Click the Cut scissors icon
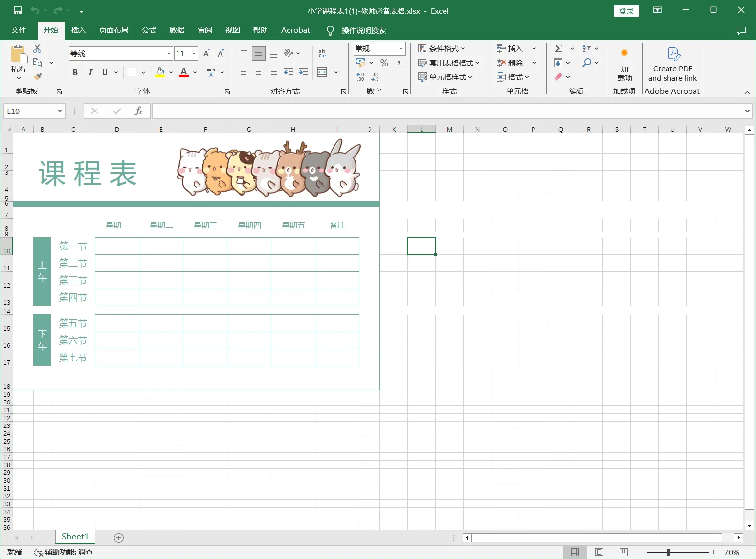 [x=37, y=48]
